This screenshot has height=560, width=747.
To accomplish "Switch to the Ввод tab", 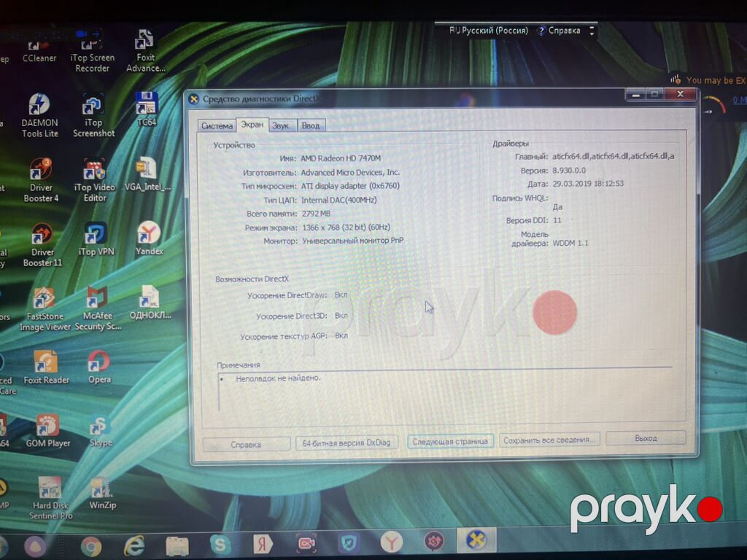I will [311, 125].
